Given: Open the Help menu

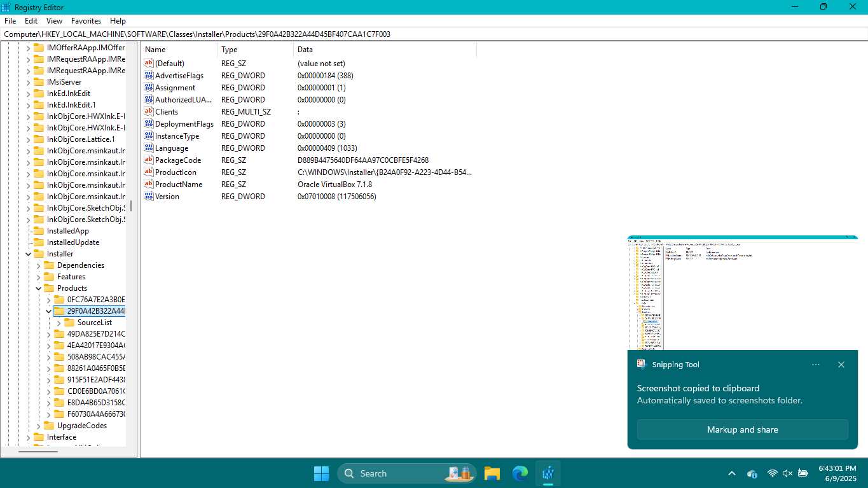Looking at the screenshot, I should point(118,21).
